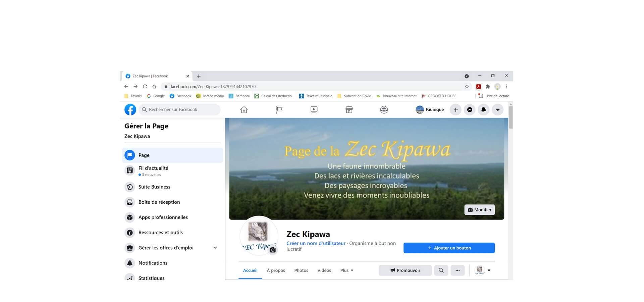Open Statistiques in the sidebar

click(172, 277)
